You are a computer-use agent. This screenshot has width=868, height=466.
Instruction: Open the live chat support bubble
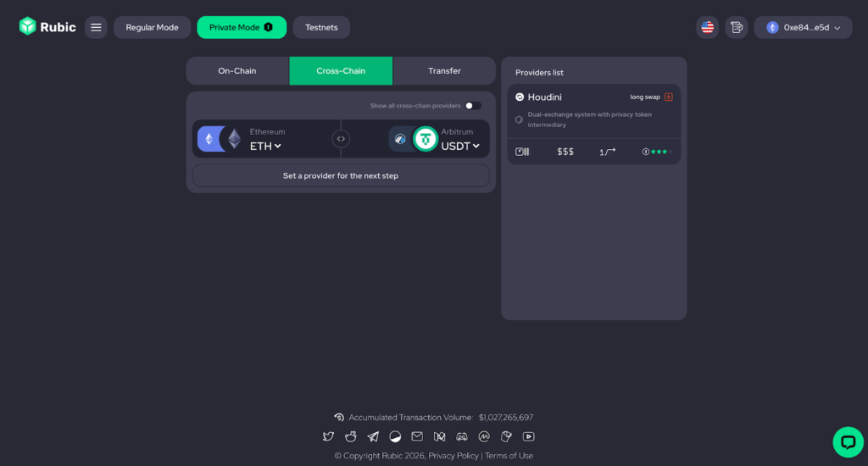click(x=847, y=441)
